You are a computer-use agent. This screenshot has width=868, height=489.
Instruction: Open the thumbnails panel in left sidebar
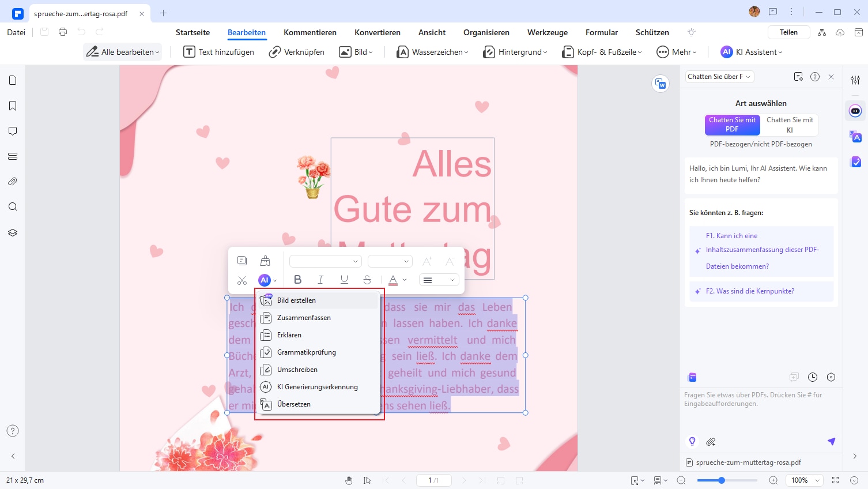[x=13, y=80]
